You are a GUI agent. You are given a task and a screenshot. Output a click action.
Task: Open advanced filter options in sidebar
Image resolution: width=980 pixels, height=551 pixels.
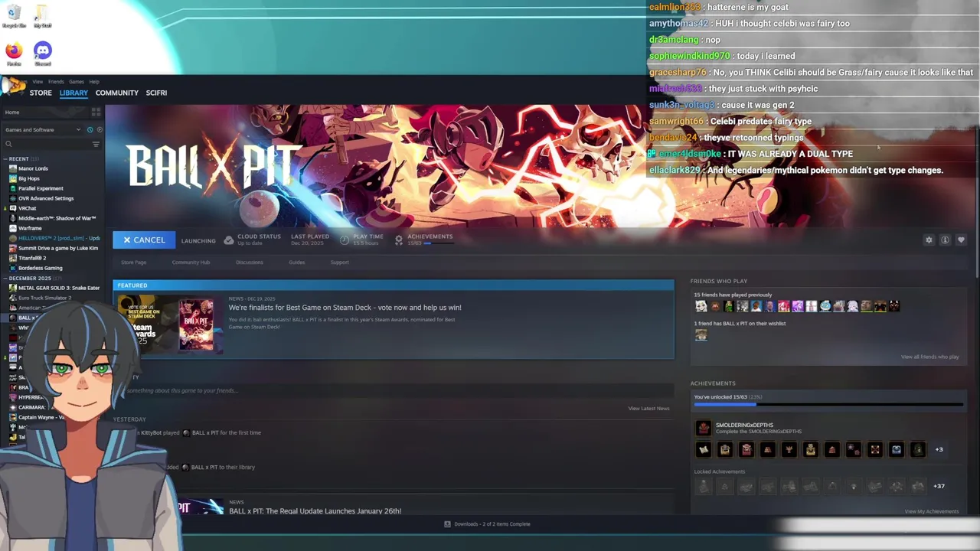(96, 144)
